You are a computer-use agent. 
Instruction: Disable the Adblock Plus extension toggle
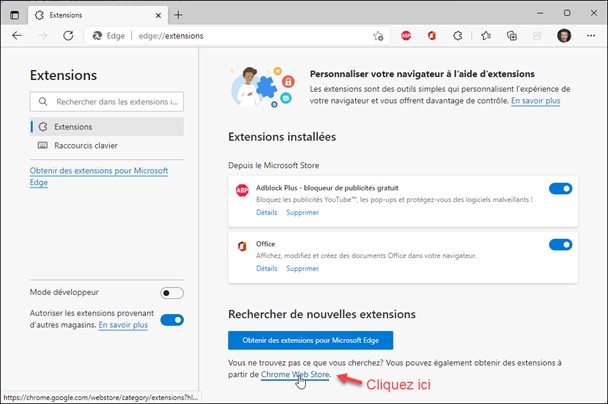(x=560, y=189)
